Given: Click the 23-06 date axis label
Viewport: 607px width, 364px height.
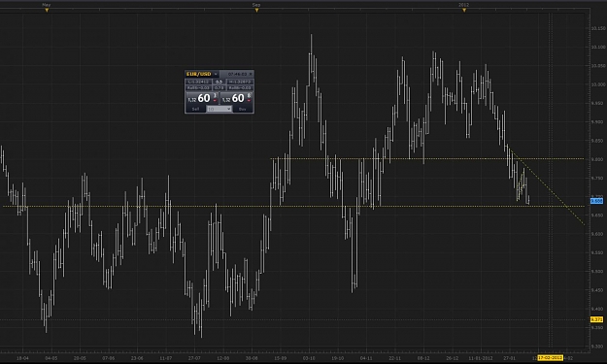Looking at the screenshot, I should click(137, 358).
